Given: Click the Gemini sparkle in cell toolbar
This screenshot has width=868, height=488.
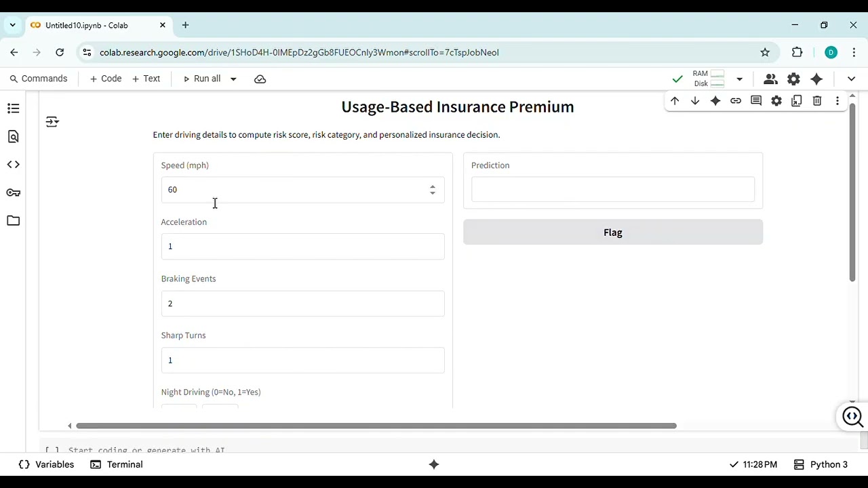Looking at the screenshot, I should pyautogui.click(x=715, y=101).
